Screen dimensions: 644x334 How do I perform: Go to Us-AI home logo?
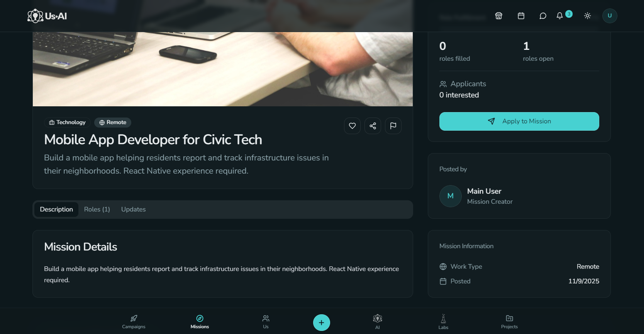(x=47, y=16)
